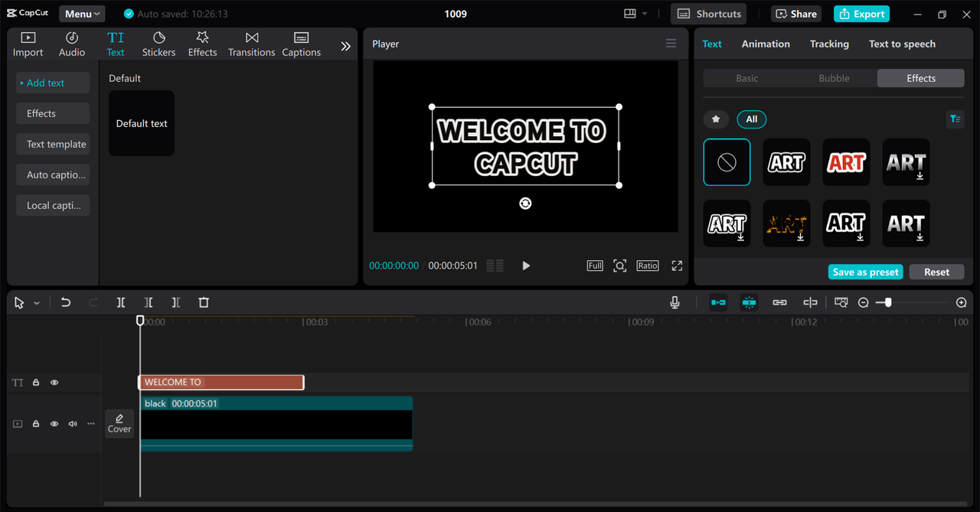Lock the text track

point(36,383)
